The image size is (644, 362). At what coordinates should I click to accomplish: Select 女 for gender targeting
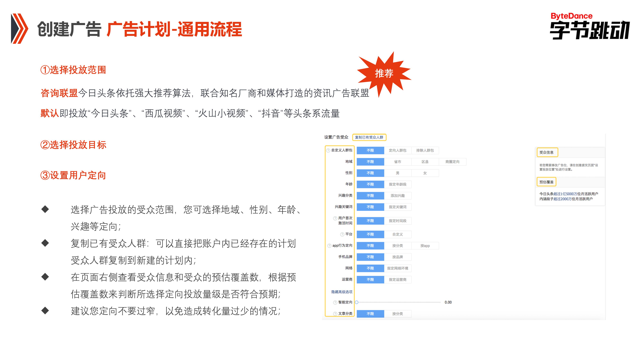pos(425,173)
